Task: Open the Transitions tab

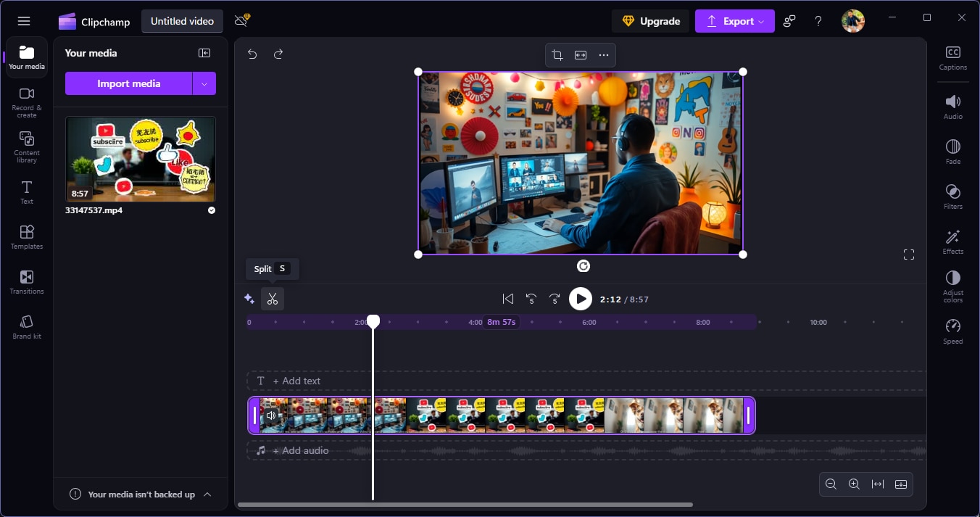Action: 27,282
